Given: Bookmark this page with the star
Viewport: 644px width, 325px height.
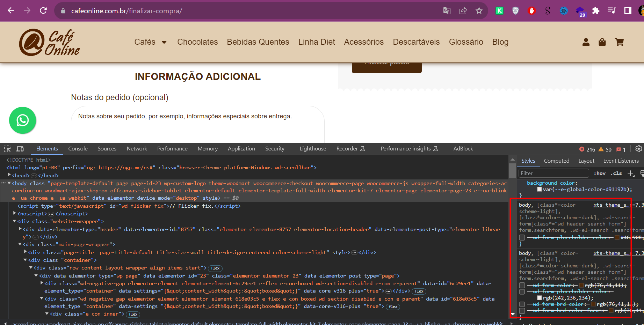Looking at the screenshot, I should click(x=479, y=11).
